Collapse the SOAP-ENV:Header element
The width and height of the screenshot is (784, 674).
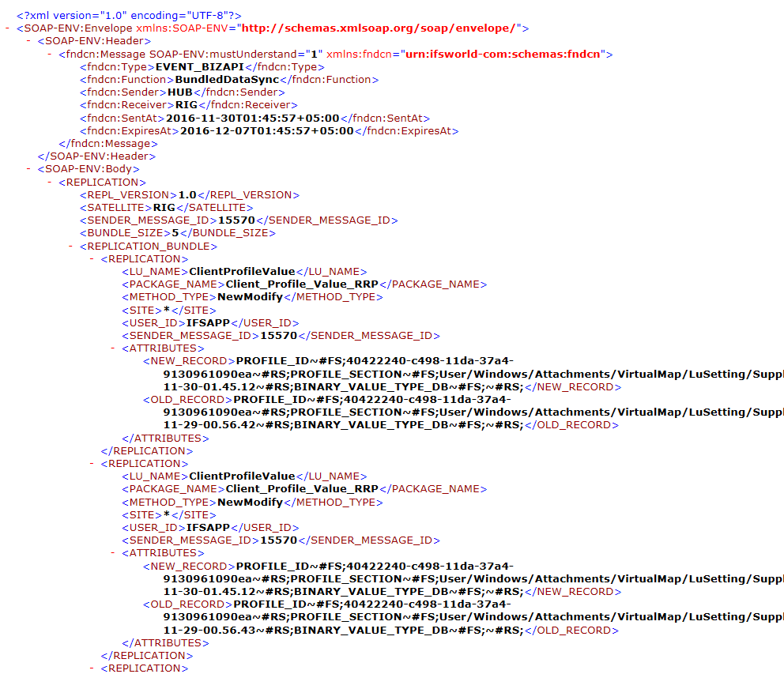tap(29, 41)
